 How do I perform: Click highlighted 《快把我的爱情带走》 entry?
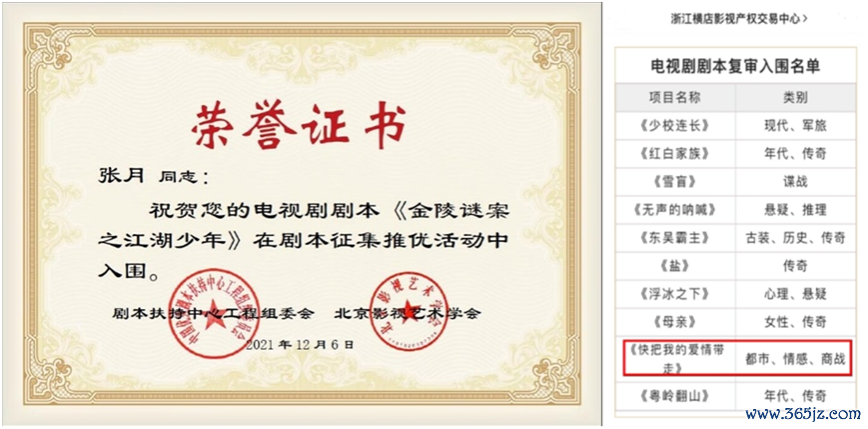point(675,358)
